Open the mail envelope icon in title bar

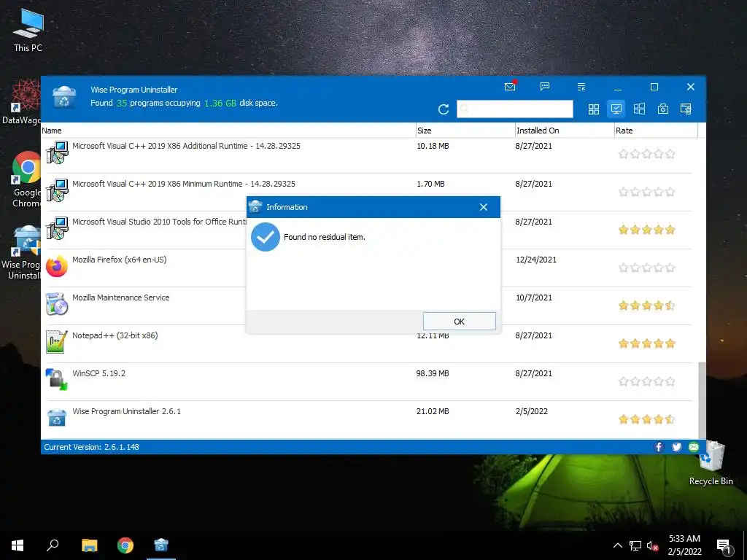[x=510, y=86]
